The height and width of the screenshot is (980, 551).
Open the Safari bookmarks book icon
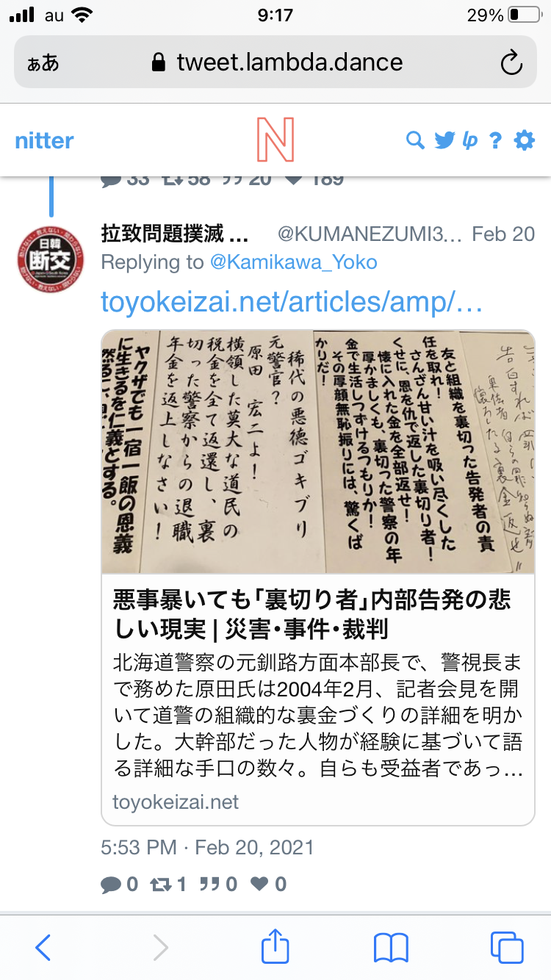click(x=391, y=948)
